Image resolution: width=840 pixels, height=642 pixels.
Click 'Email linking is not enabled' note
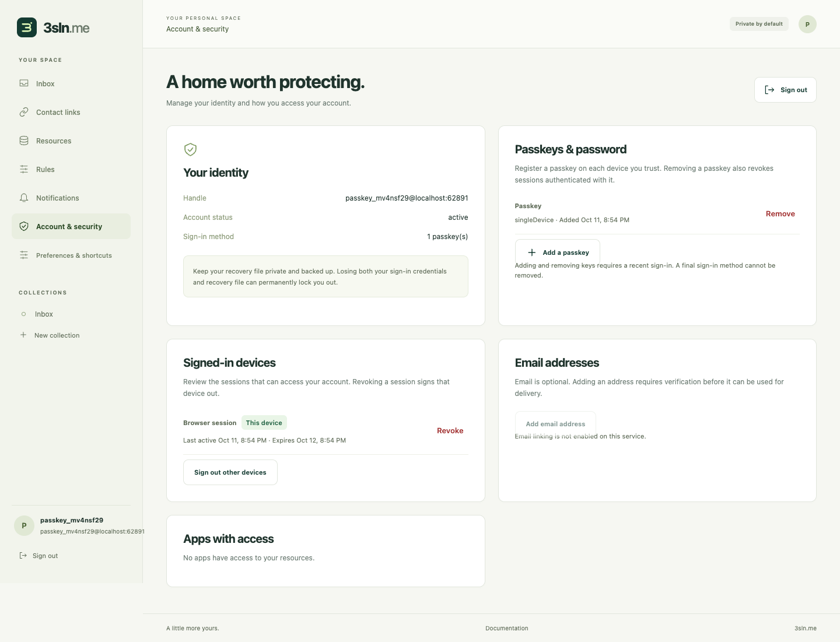pyautogui.click(x=580, y=436)
